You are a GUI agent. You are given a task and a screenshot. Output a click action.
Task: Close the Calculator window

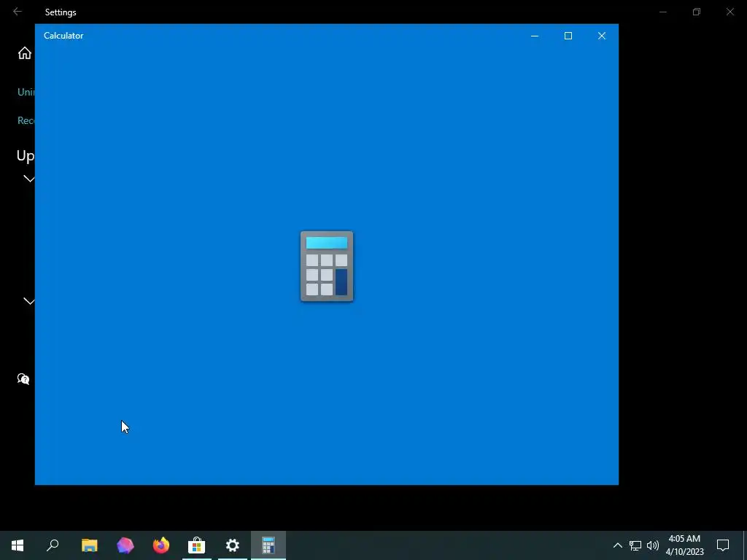click(602, 36)
